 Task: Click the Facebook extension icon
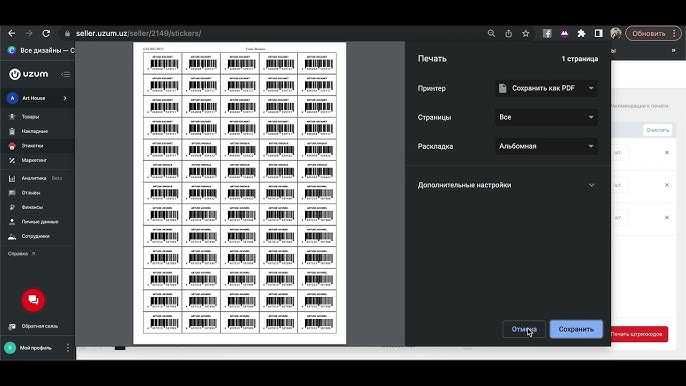[x=547, y=33]
